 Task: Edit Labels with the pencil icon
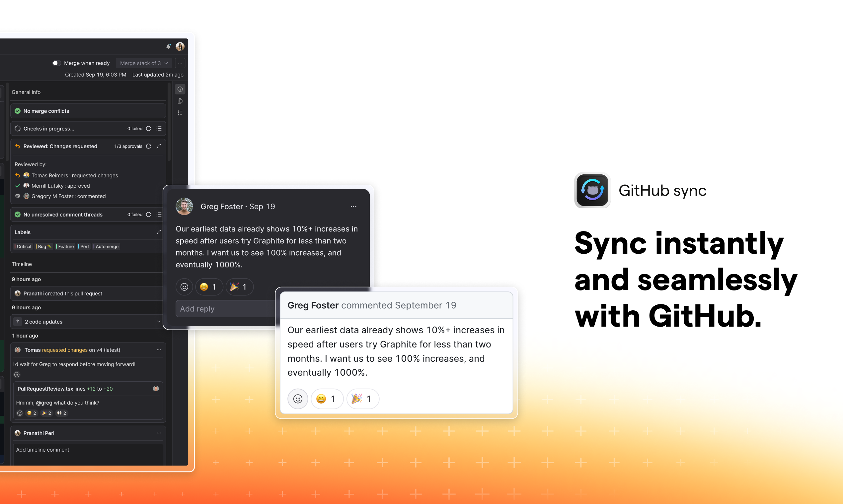point(159,232)
